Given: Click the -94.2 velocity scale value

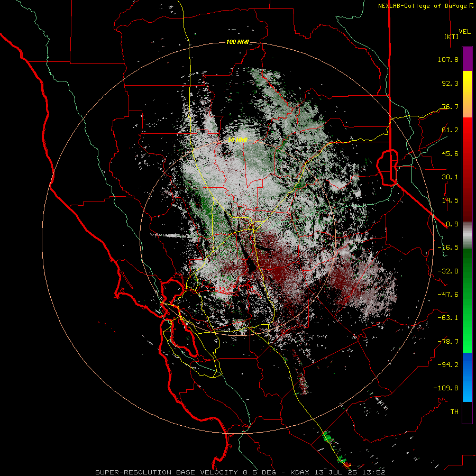Looking at the screenshot, I should point(448,365).
